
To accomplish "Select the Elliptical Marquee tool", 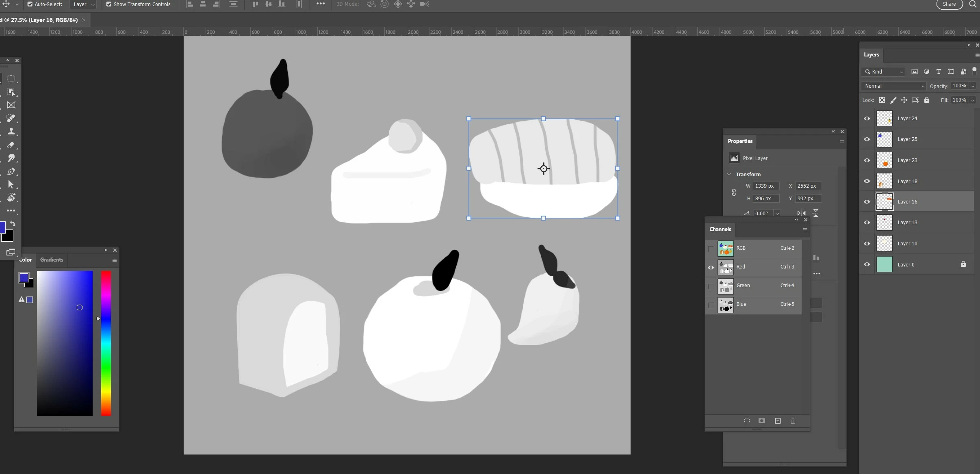I will click(11, 79).
